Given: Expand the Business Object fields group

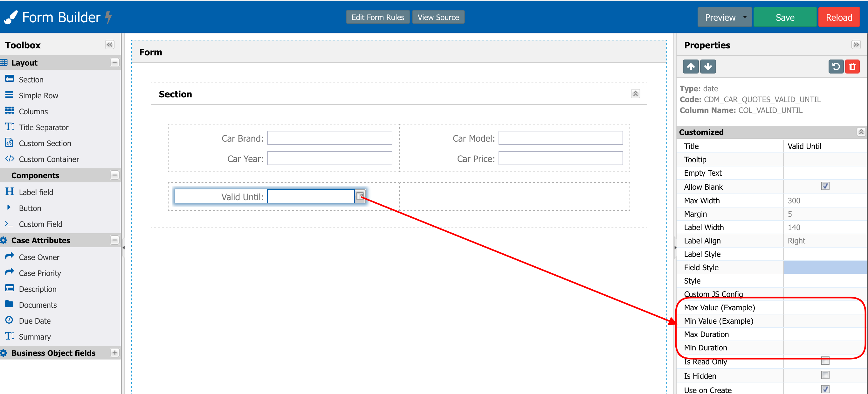Looking at the screenshot, I should (114, 353).
